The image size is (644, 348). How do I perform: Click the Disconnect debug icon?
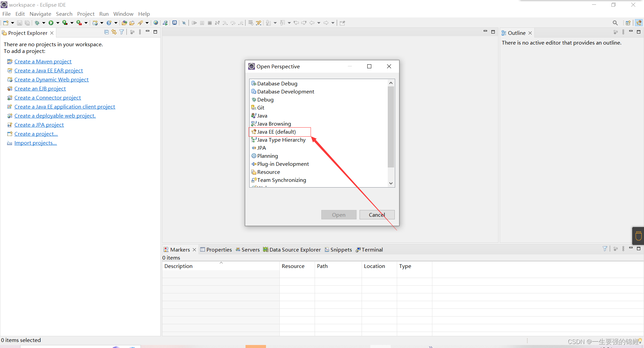(217, 23)
